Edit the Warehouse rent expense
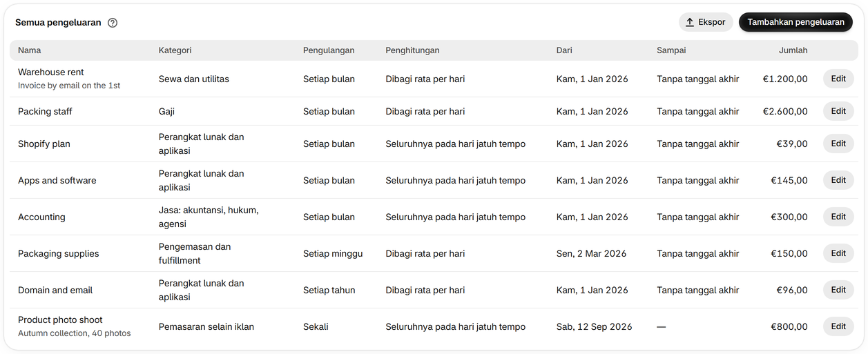The width and height of the screenshot is (868, 354). (x=838, y=79)
